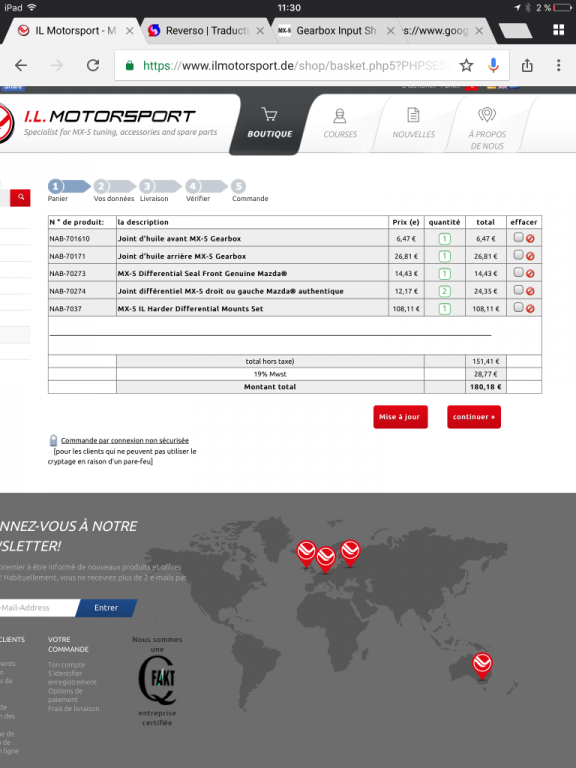Open S'identifier footer link
This screenshot has height=768, width=576.
point(65,673)
